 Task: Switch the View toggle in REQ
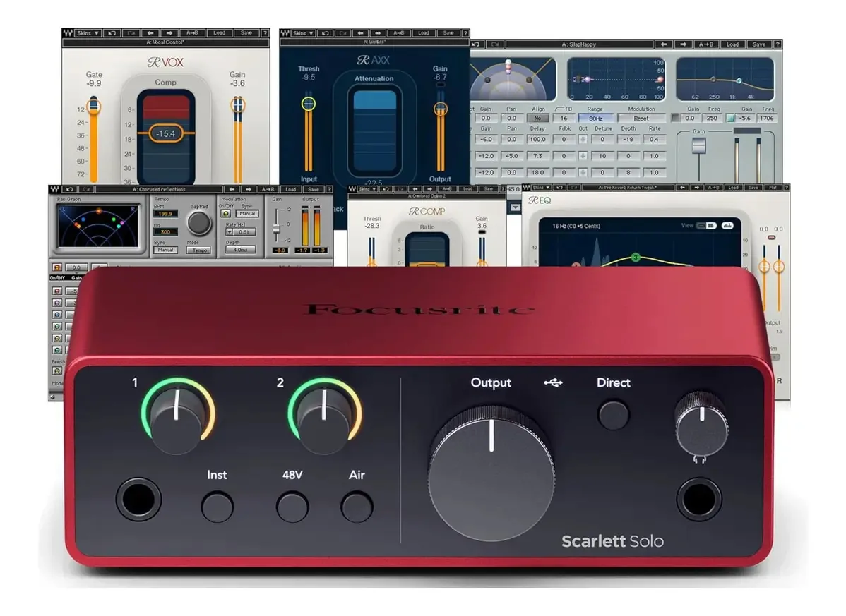tap(707, 225)
